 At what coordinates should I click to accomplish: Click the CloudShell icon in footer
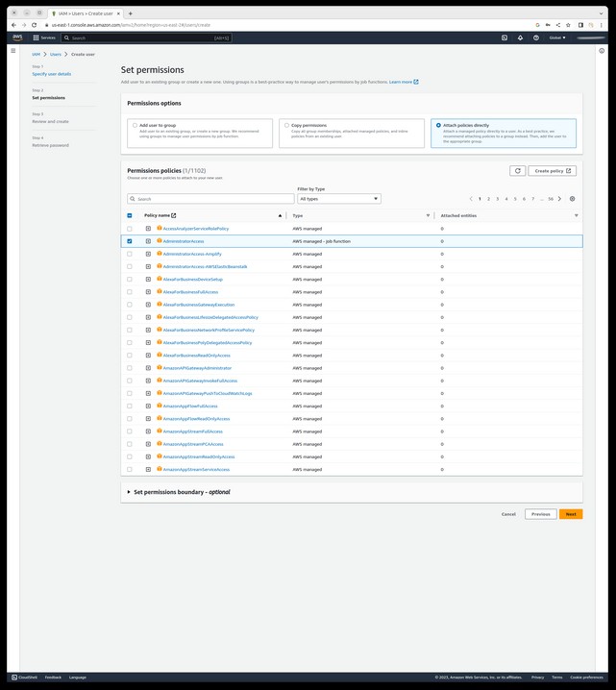[x=14, y=678]
